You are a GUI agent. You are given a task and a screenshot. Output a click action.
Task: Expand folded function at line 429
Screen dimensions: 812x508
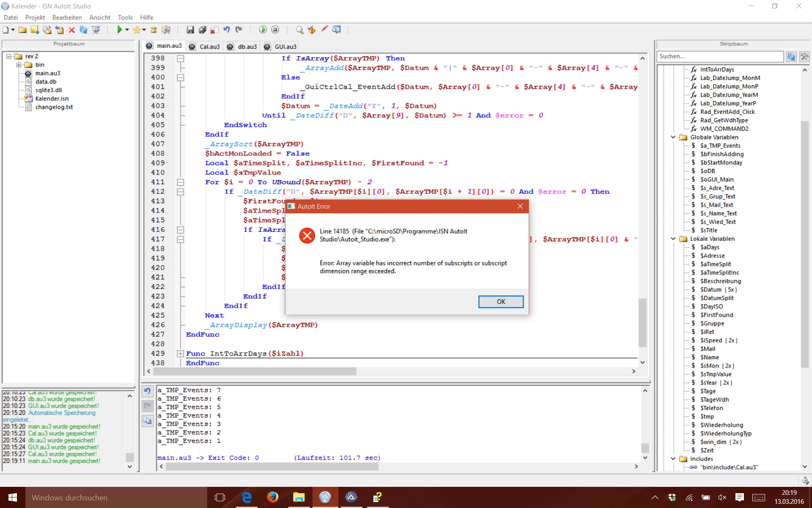point(181,353)
